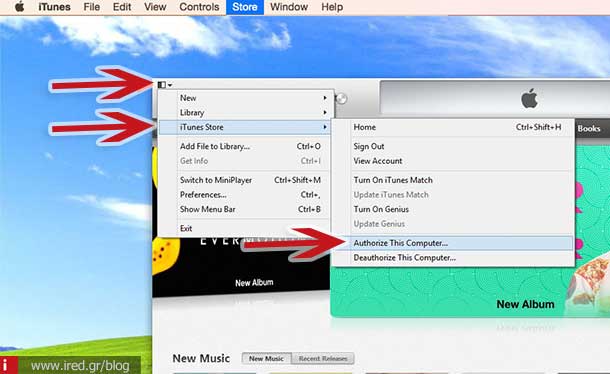Select Show Menu Bar
The image size is (610, 374).
pos(245,209)
